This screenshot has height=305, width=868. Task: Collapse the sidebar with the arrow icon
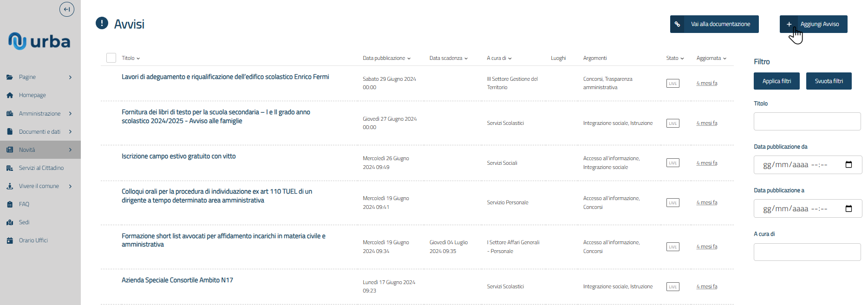tap(67, 9)
